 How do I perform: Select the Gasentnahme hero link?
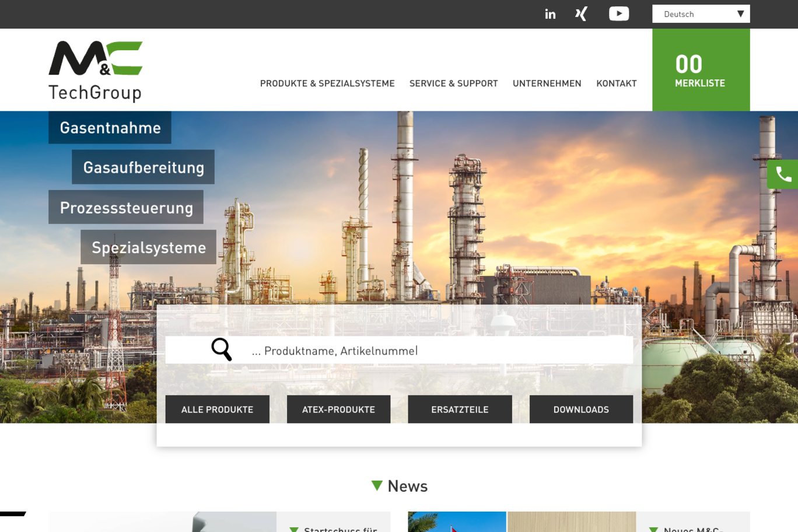[x=110, y=128]
